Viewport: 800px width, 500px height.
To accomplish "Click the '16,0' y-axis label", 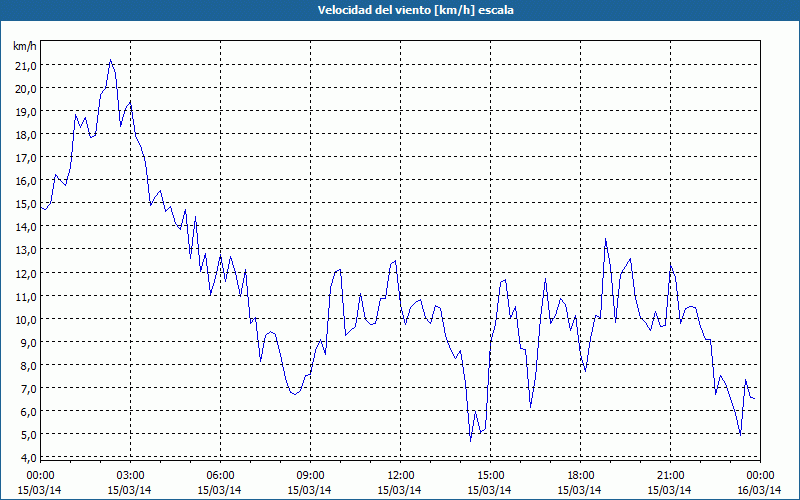I will click(x=26, y=181).
